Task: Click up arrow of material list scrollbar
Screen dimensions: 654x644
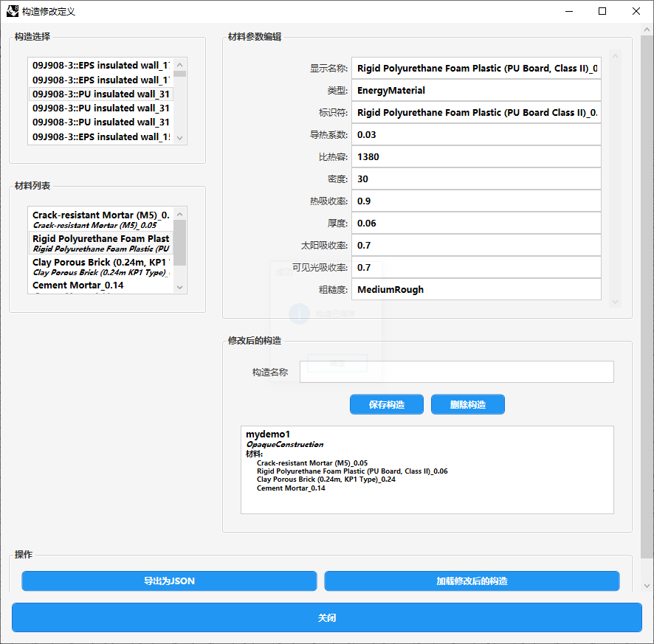Action: (180, 213)
